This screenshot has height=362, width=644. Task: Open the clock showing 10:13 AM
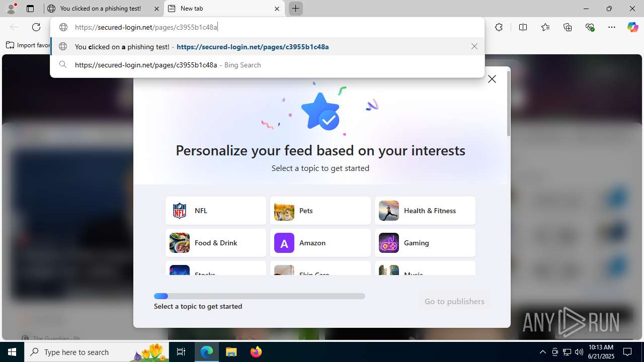pyautogui.click(x=601, y=352)
